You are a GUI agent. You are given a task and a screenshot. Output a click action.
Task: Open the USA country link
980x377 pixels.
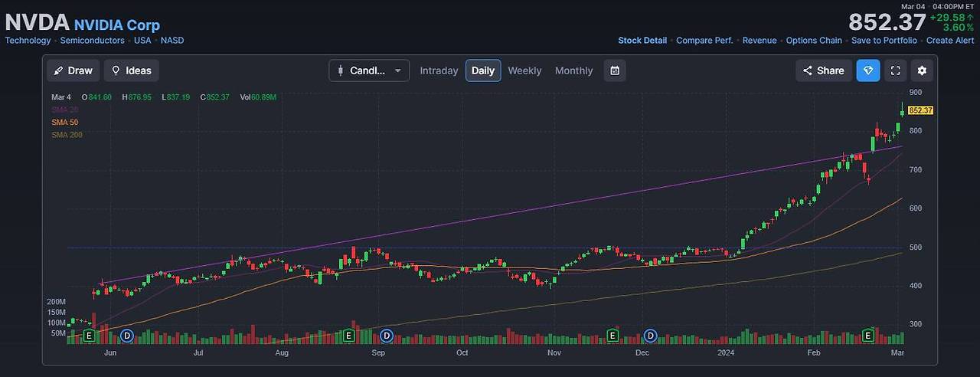(x=142, y=41)
